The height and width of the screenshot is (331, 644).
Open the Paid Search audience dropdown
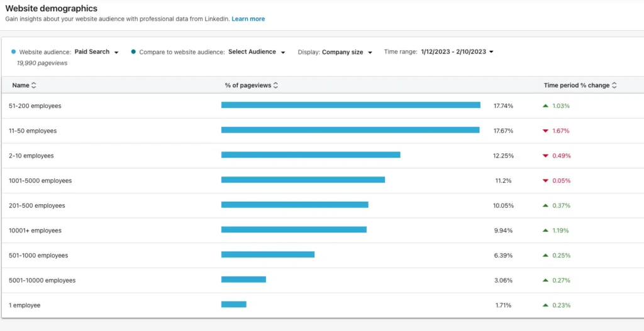pos(96,52)
